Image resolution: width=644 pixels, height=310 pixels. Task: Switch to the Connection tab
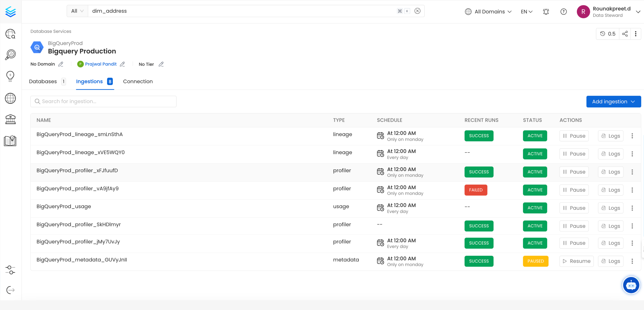138,81
